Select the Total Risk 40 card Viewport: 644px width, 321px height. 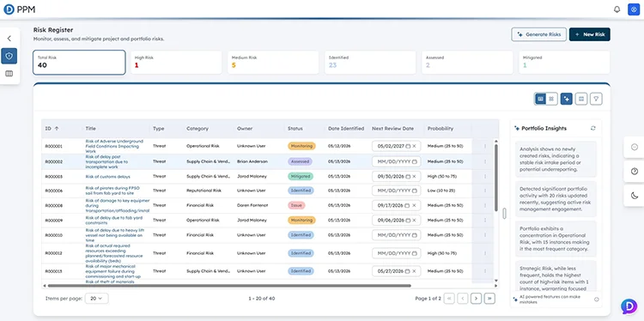79,63
